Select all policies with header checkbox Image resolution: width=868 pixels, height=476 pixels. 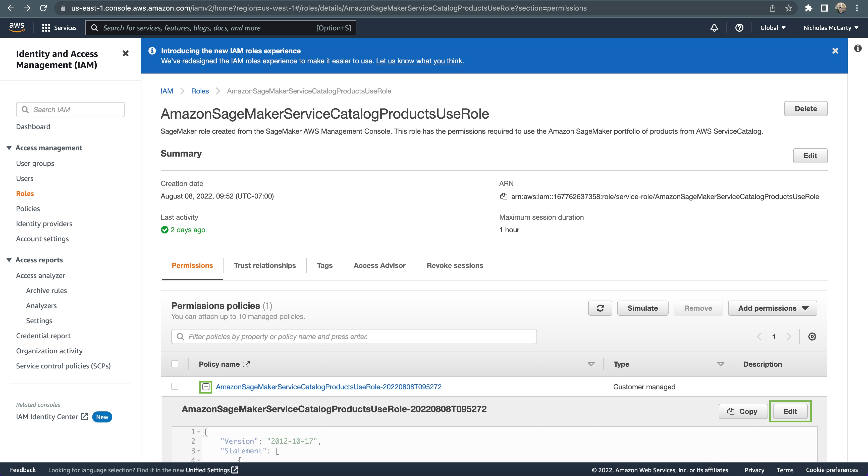pos(175,364)
